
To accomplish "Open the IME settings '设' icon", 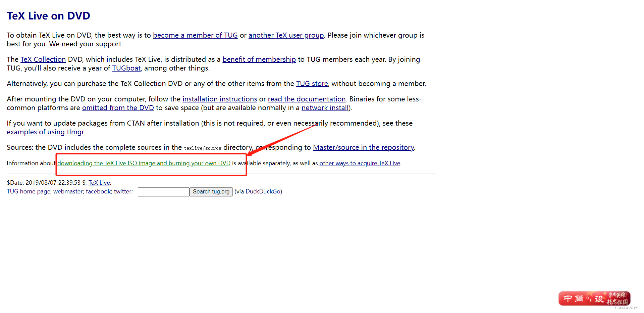I will 599,299.
